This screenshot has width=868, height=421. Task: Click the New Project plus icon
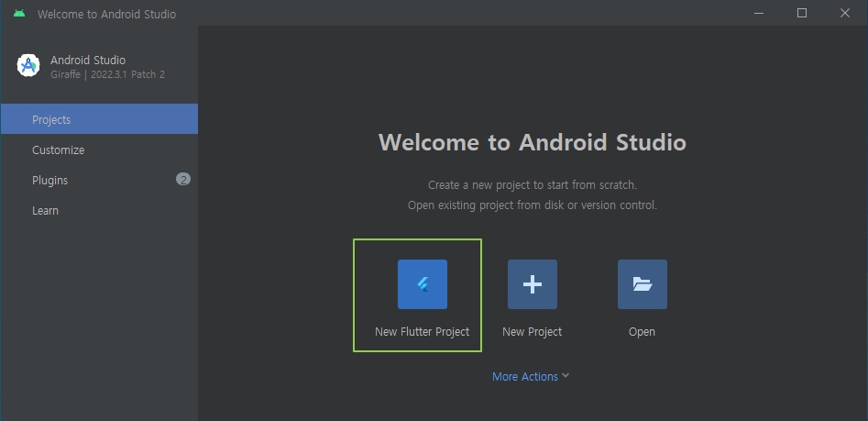(x=533, y=284)
